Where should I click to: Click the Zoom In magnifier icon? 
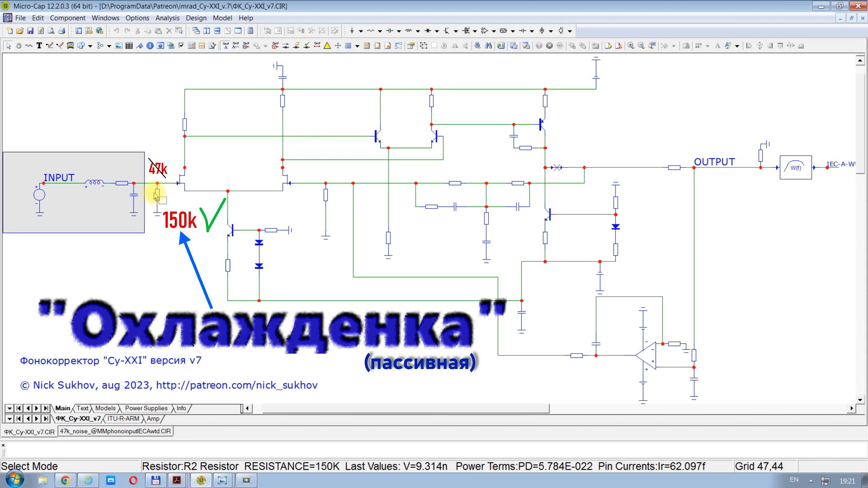631,46
